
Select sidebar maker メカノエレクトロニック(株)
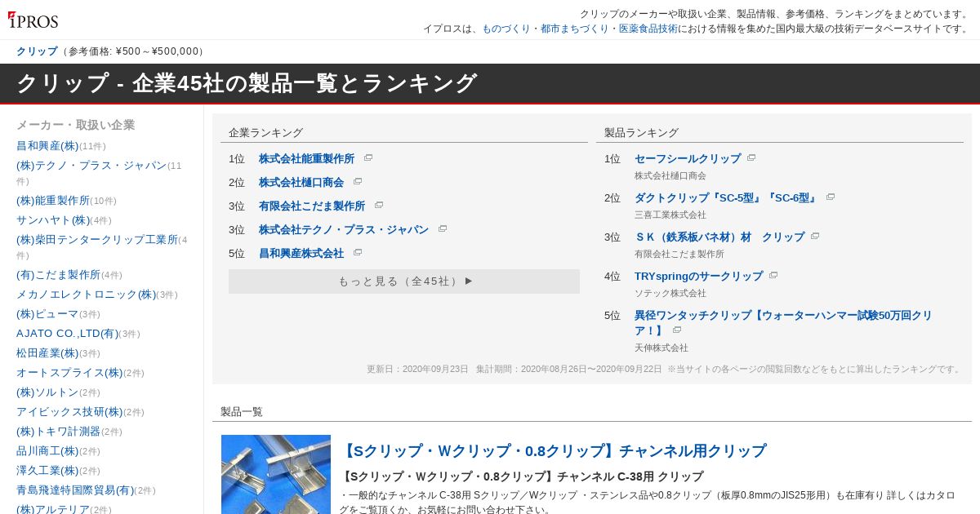(x=86, y=295)
